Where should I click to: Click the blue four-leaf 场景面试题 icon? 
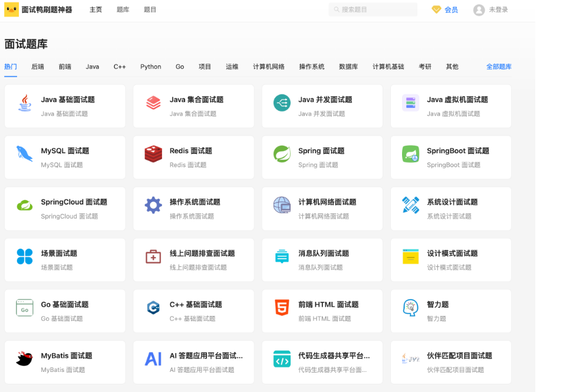25,256
